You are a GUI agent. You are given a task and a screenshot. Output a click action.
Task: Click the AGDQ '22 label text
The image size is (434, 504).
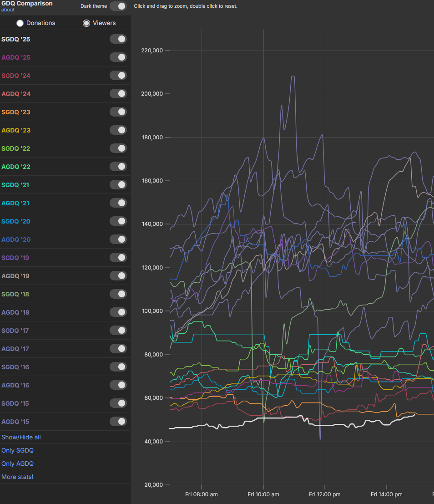point(16,167)
